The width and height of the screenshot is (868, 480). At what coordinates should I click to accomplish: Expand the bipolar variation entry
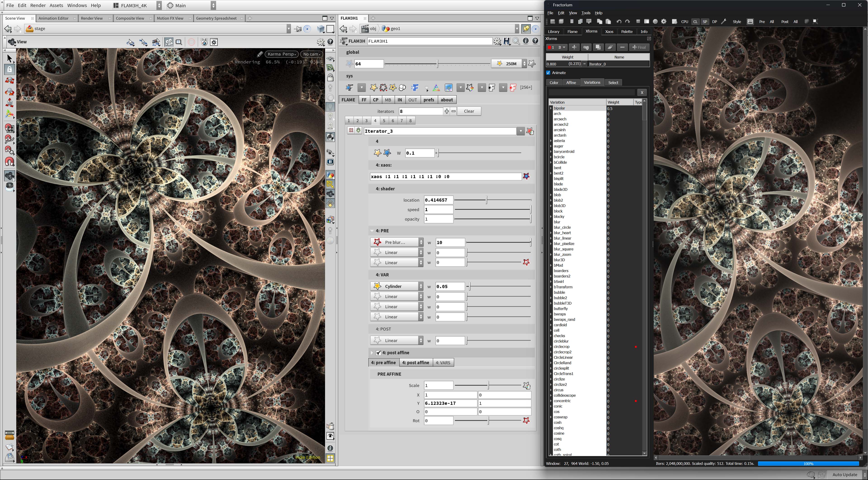(551, 108)
